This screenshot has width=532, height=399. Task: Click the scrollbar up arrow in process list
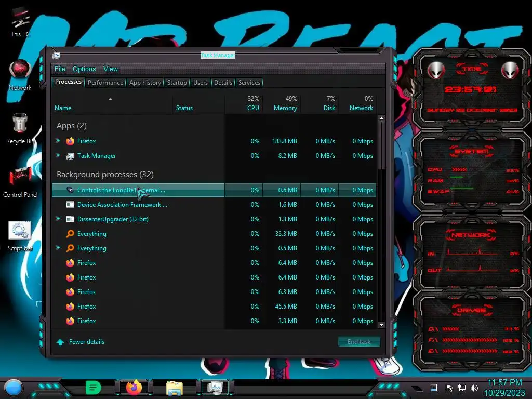tap(381, 119)
